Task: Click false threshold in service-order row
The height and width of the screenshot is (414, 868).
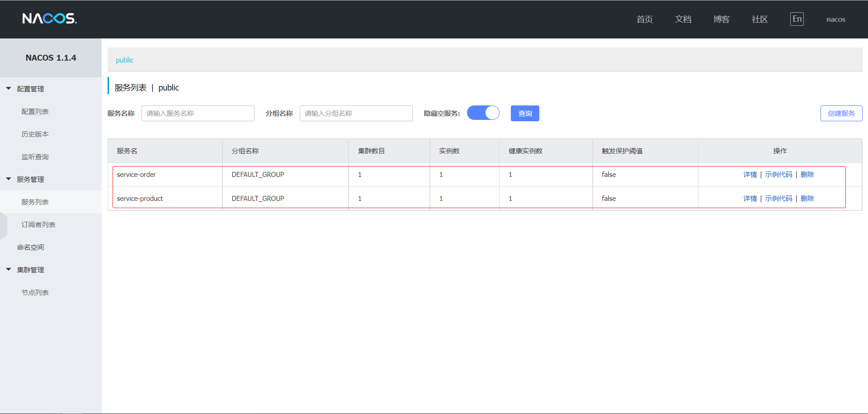Action: [x=609, y=175]
